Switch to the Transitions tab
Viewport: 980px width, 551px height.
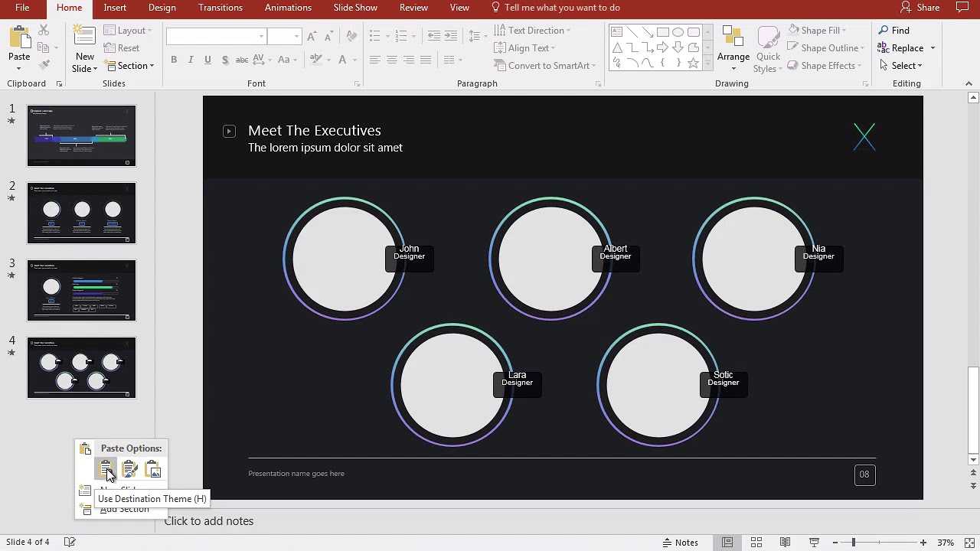coord(220,8)
